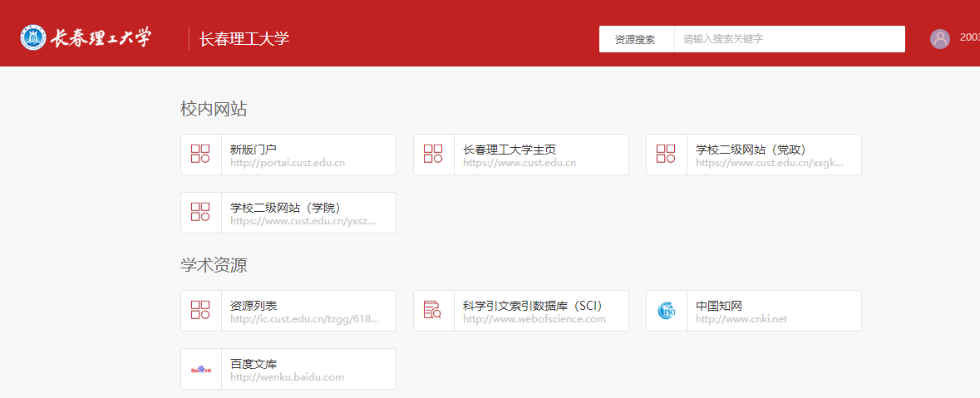Viewport: 980px width, 398px height.
Task: Click the grid icon beside 学校二级网站（学院）
Action: click(x=200, y=212)
